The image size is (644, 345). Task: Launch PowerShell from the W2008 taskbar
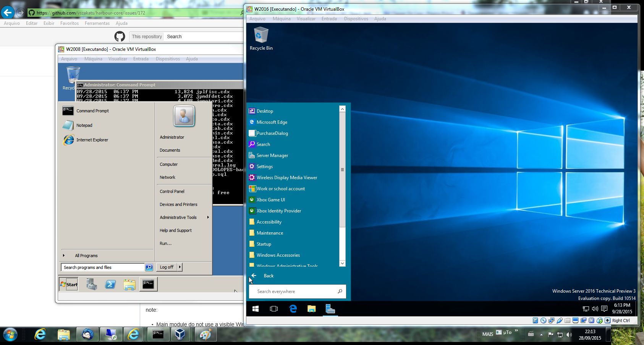[x=110, y=284]
